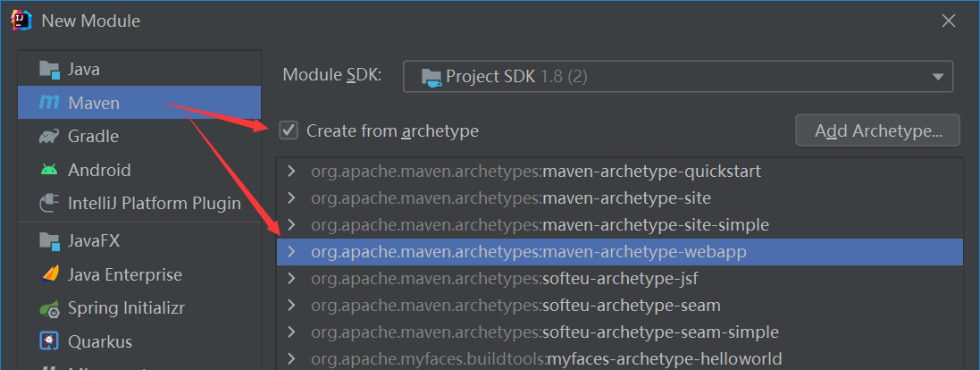Click the Project SDK folder icon
Image resolution: width=980 pixels, height=370 pixels.
[431, 77]
